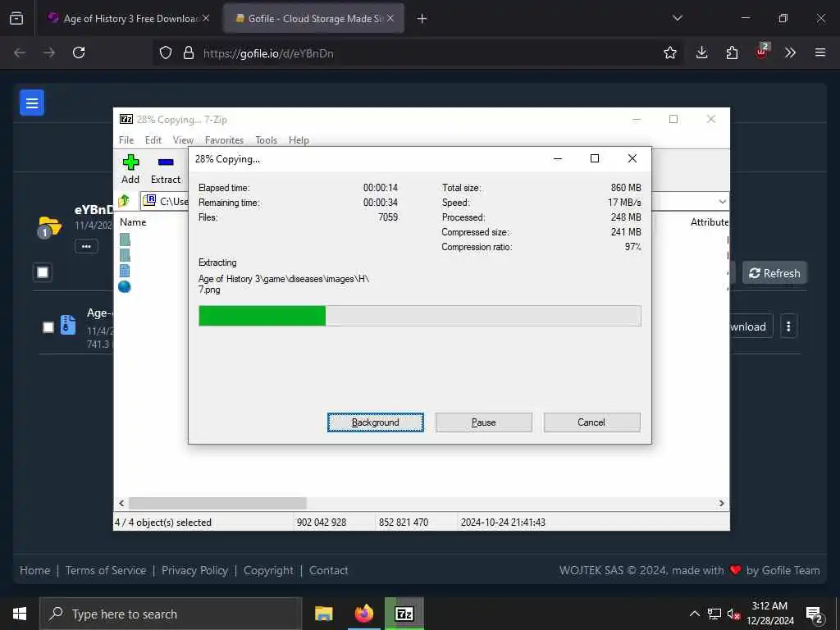840x630 pixels.
Task: Click the Windows taskbar search box
Action: click(x=171, y=614)
